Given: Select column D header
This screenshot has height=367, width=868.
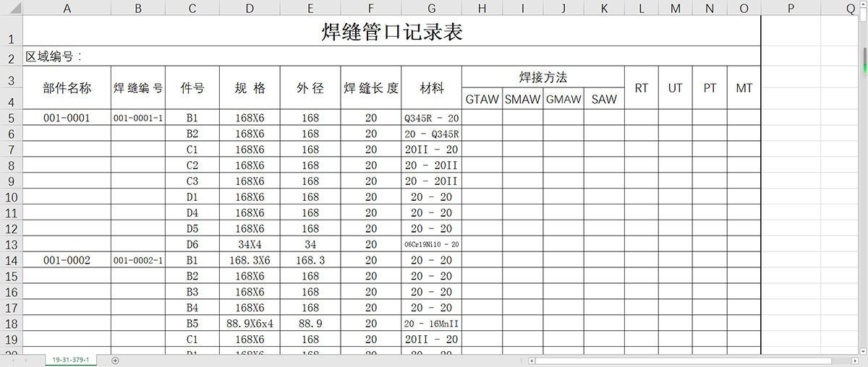Looking at the screenshot, I should click(249, 8).
